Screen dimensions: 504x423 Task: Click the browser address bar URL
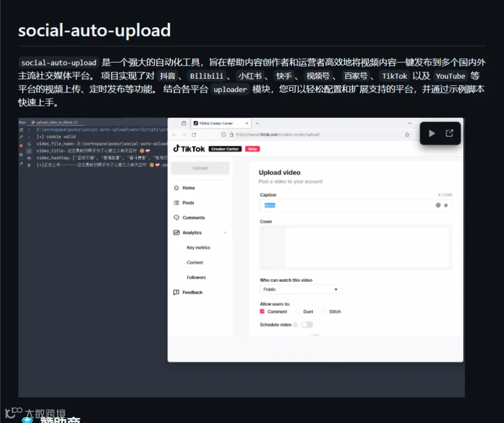[x=277, y=134]
